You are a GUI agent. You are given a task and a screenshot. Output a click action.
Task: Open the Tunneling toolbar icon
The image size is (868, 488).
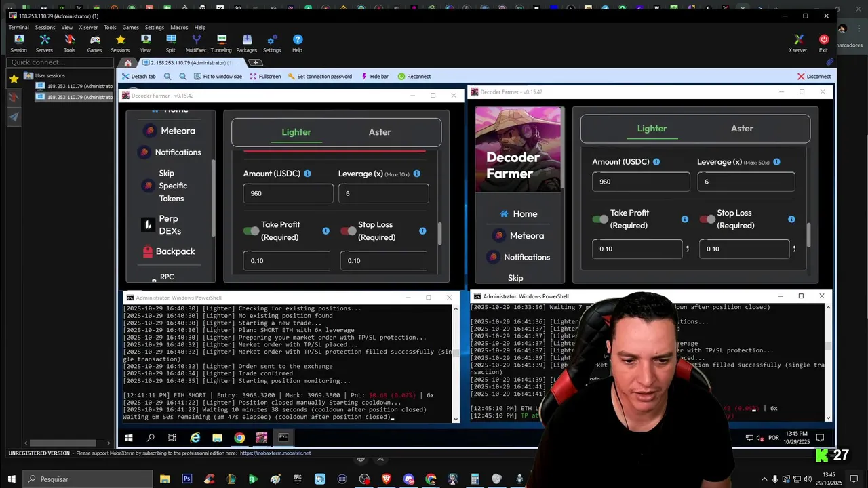pos(221,43)
